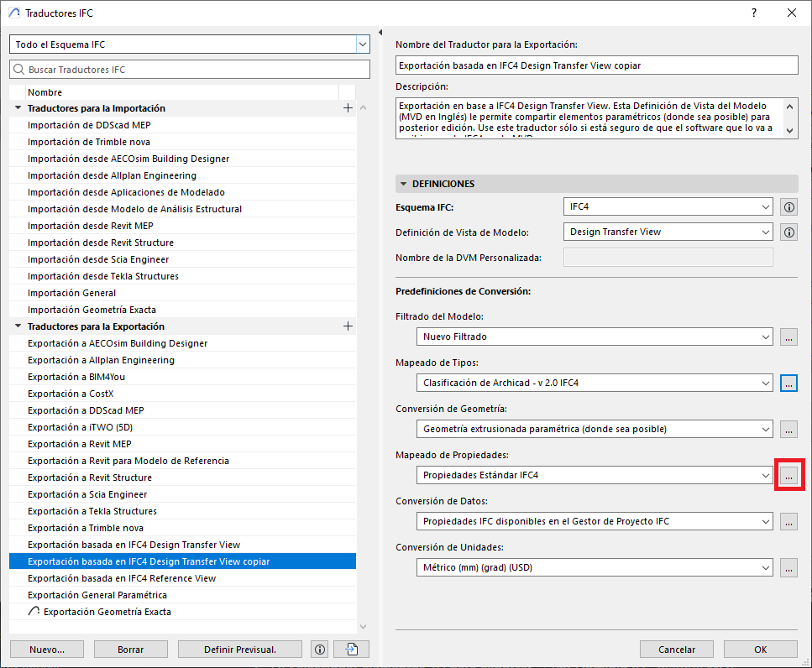Click the Nuevo... button

pos(46,650)
